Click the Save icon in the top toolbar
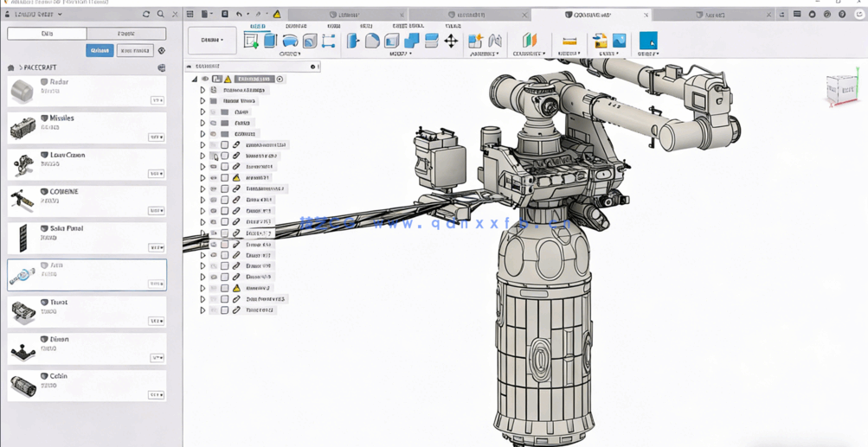The height and width of the screenshot is (447, 868). (x=225, y=15)
